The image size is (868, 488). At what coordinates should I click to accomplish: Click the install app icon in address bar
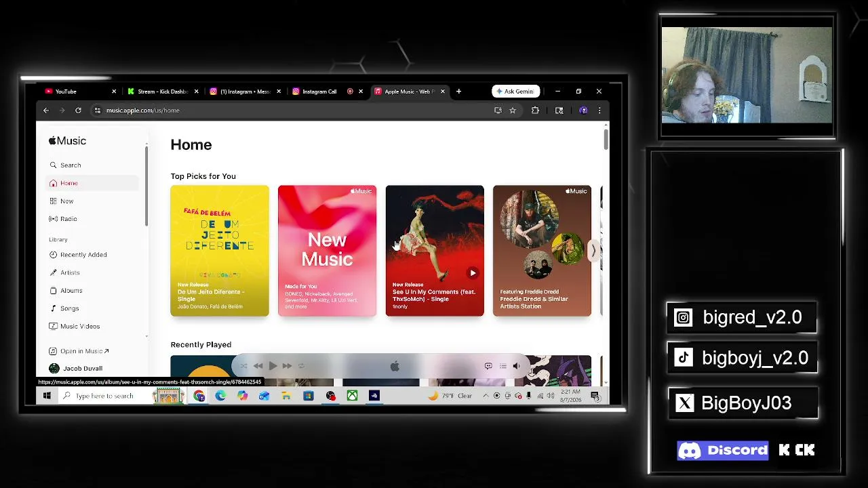[x=498, y=110]
